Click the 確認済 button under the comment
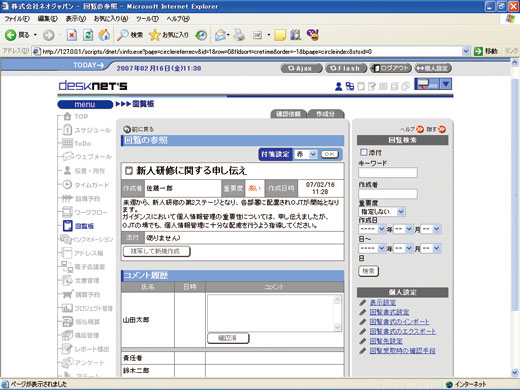The image size is (520, 390). 228,338
